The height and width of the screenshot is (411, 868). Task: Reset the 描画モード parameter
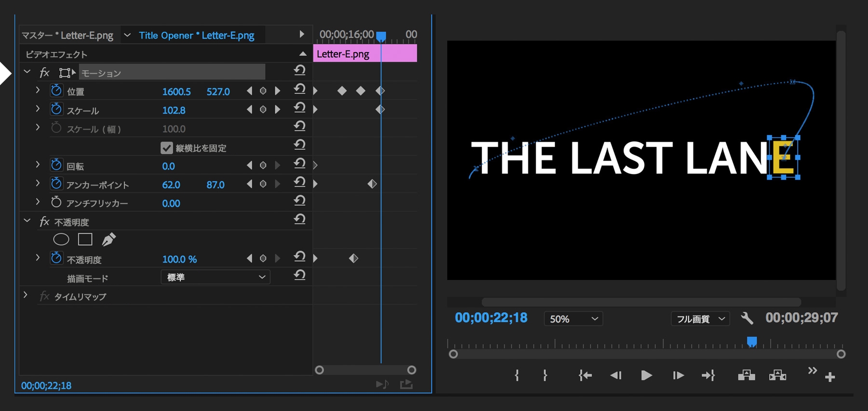[x=299, y=275]
